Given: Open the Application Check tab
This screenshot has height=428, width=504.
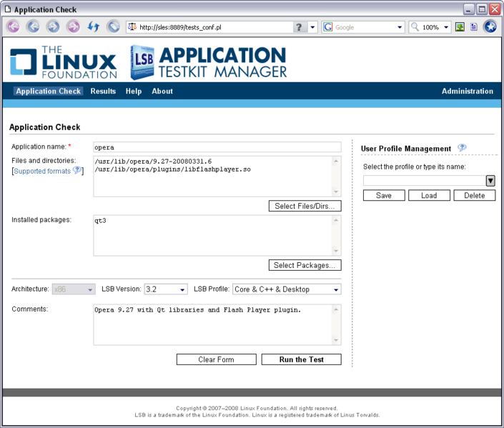Looking at the screenshot, I should coord(48,91).
